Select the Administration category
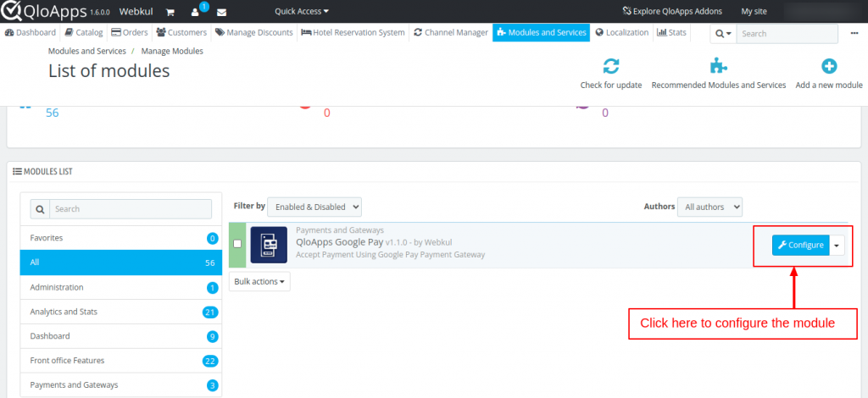Viewport: 868px width, 398px height. click(x=120, y=287)
